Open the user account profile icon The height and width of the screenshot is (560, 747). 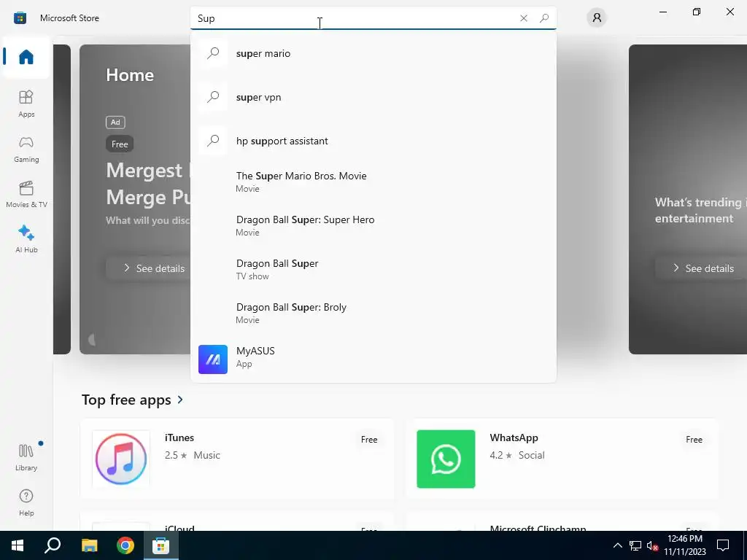[x=597, y=18]
